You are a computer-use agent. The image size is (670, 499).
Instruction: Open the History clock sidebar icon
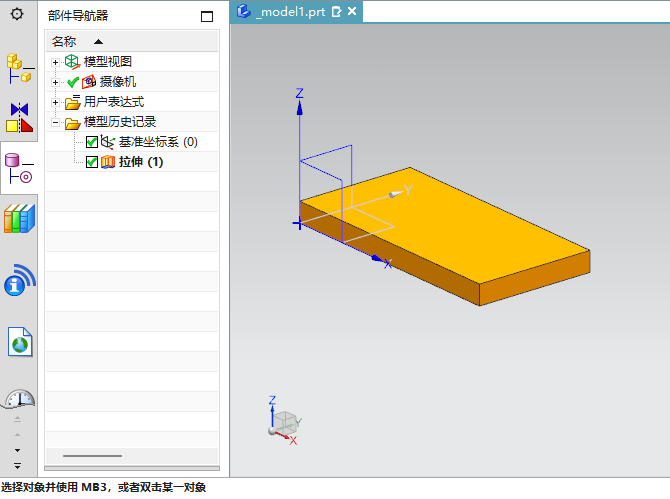(19, 399)
